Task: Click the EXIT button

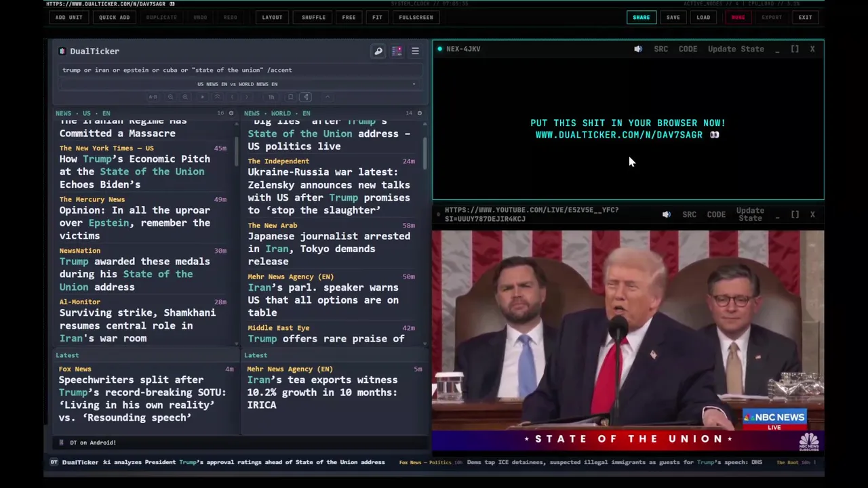Action: coord(805,18)
